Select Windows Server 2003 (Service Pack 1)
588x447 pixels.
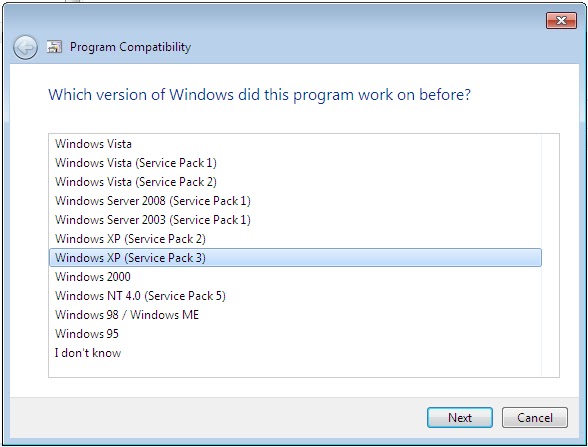pyautogui.click(x=295, y=220)
